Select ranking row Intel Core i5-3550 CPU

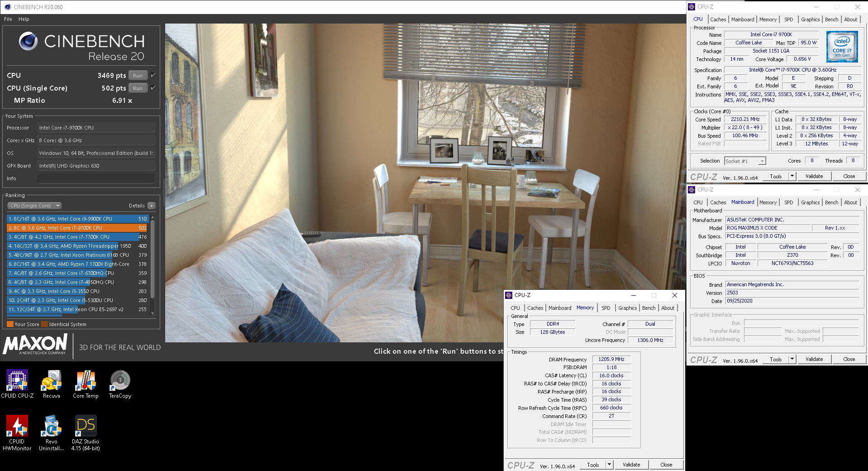click(77, 291)
